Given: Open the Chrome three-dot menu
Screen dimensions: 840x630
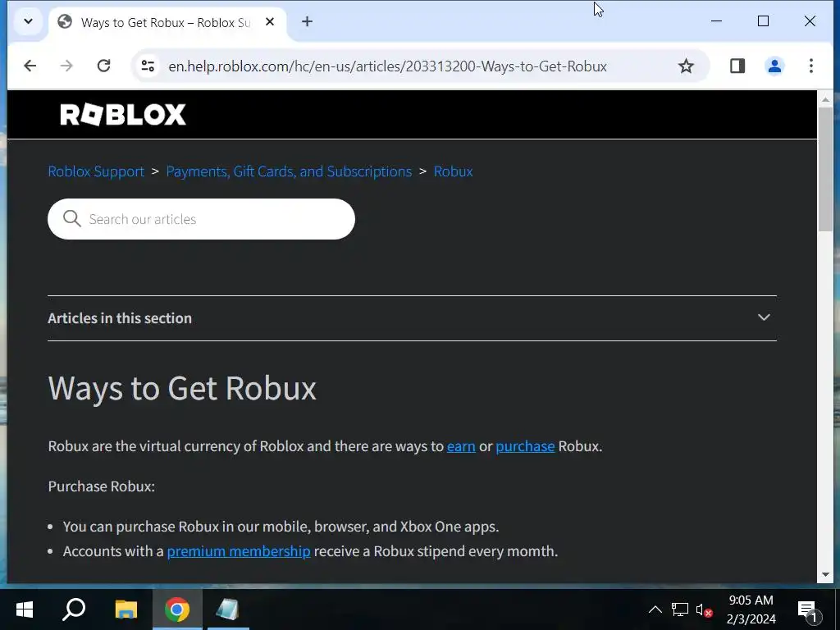Looking at the screenshot, I should click(x=811, y=66).
